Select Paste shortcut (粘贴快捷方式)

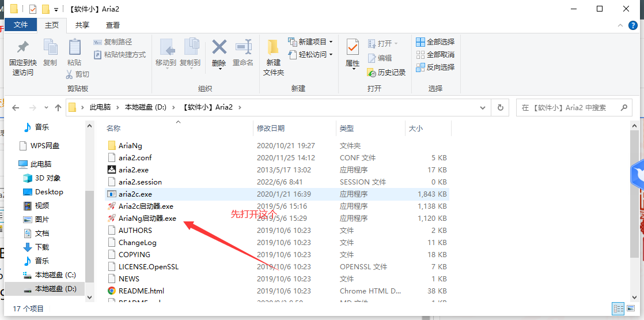click(119, 54)
